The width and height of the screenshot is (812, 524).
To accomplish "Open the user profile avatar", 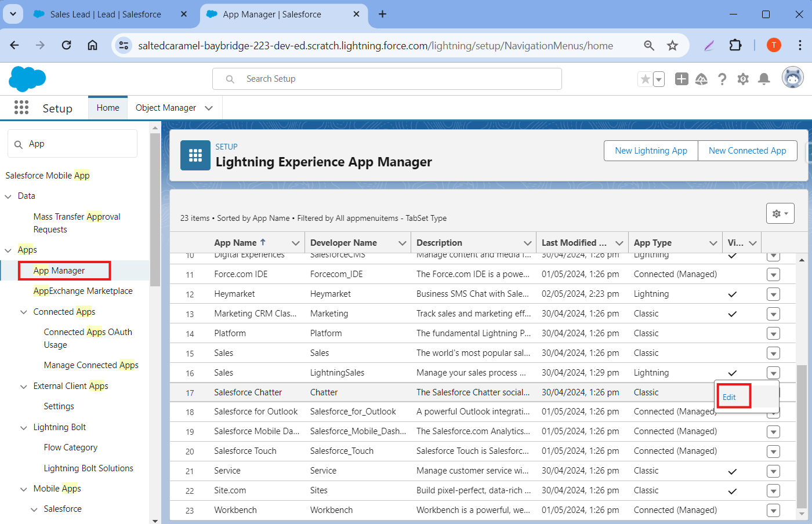I will pyautogui.click(x=793, y=78).
